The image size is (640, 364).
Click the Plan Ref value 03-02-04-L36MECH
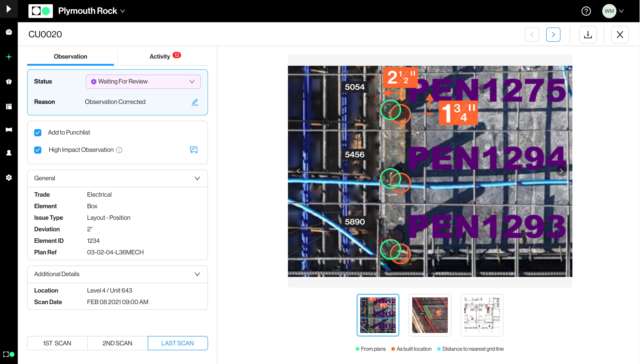click(115, 252)
